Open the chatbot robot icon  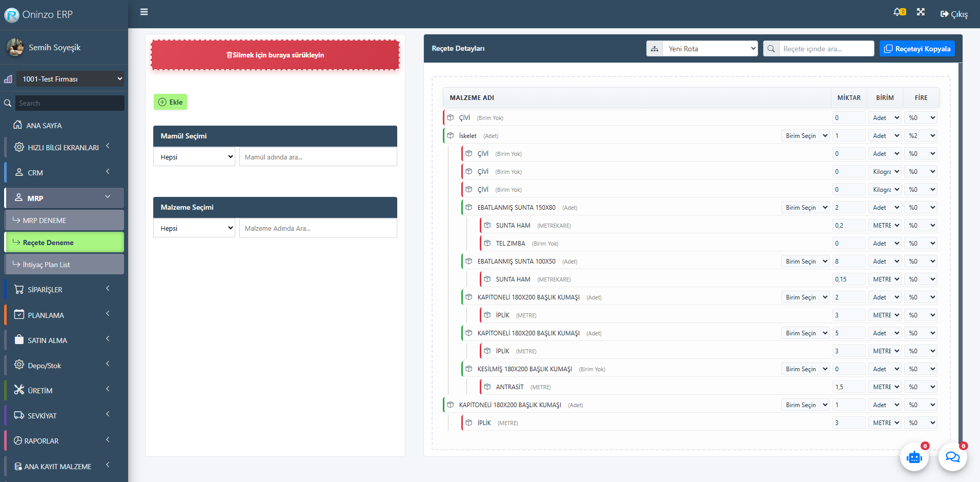point(914,457)
